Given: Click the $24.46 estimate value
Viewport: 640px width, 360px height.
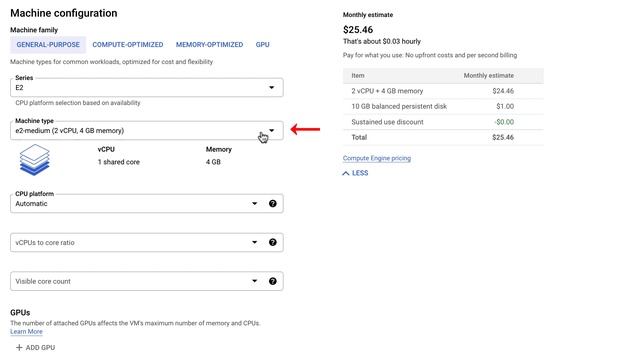Looking at the screenshot, I should point(503,91).
